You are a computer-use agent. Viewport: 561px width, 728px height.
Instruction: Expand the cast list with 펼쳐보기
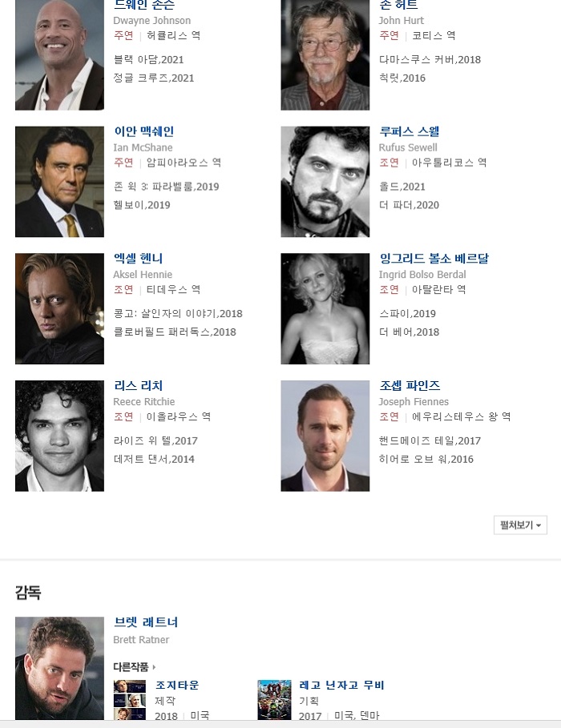(520, 525)
